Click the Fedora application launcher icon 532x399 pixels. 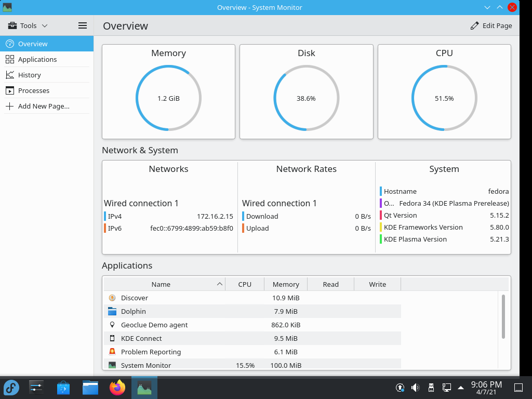pyautogui.click(x=11, y=388)
